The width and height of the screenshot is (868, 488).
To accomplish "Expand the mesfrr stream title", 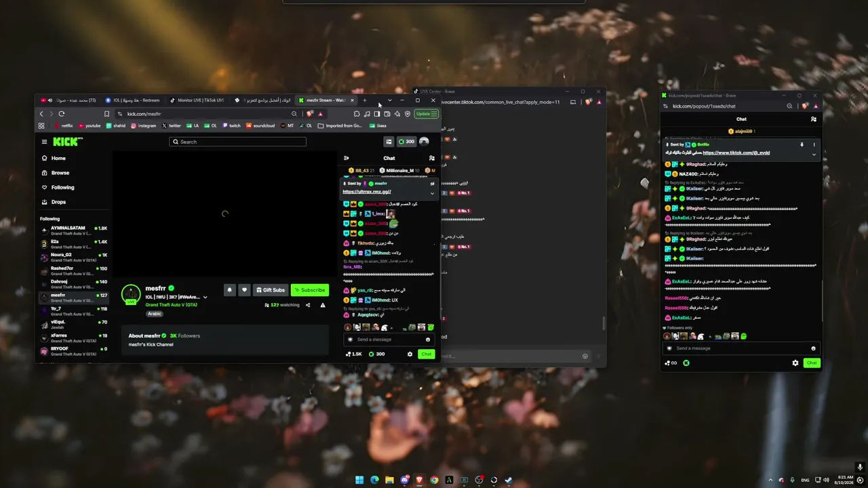I will [x=205, y=297].
